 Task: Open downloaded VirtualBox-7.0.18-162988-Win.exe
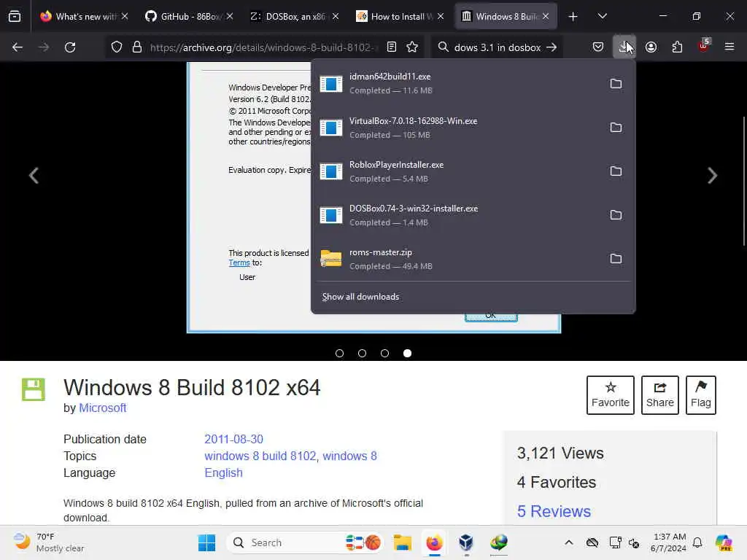[457, 128]
